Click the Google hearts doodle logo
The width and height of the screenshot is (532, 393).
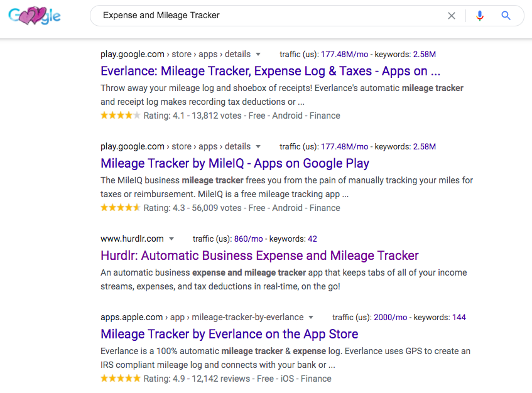pyautogui.click(x=35, y=16)
